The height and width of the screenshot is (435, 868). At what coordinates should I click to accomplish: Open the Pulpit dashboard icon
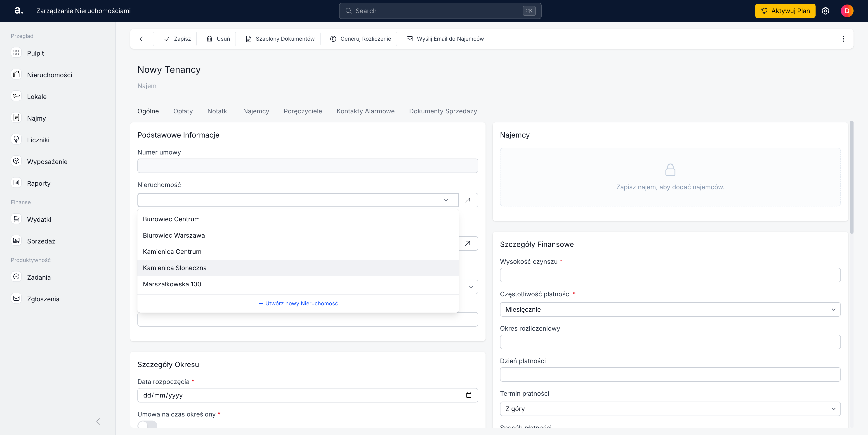(x=16, y=53)
